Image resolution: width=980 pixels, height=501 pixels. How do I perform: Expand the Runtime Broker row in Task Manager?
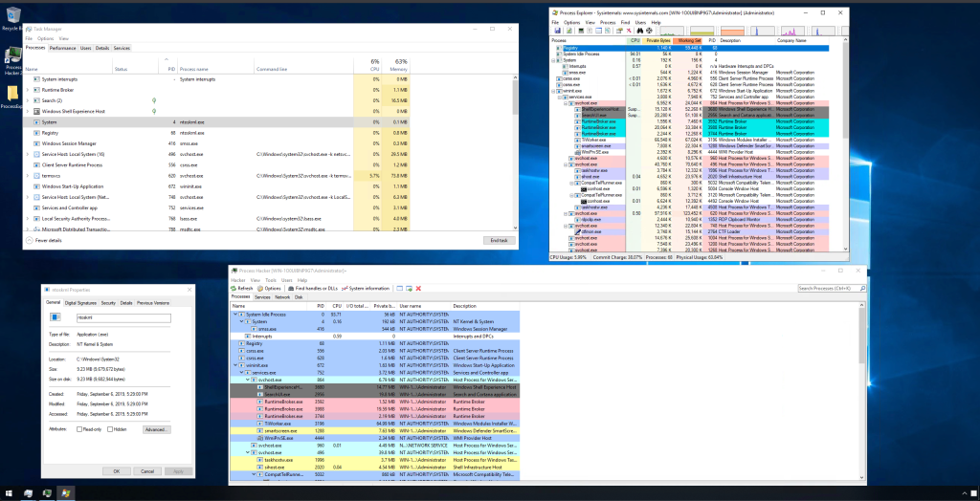27,90
